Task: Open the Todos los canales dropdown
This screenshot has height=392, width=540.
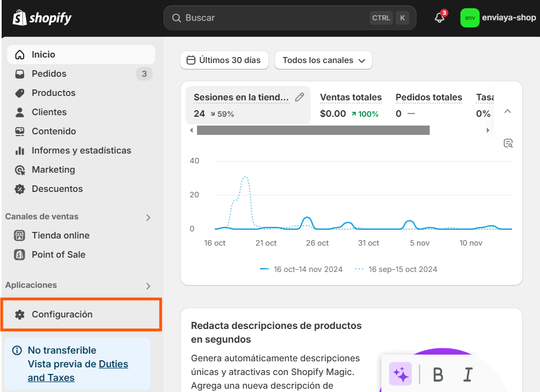Action: point(323,60)
